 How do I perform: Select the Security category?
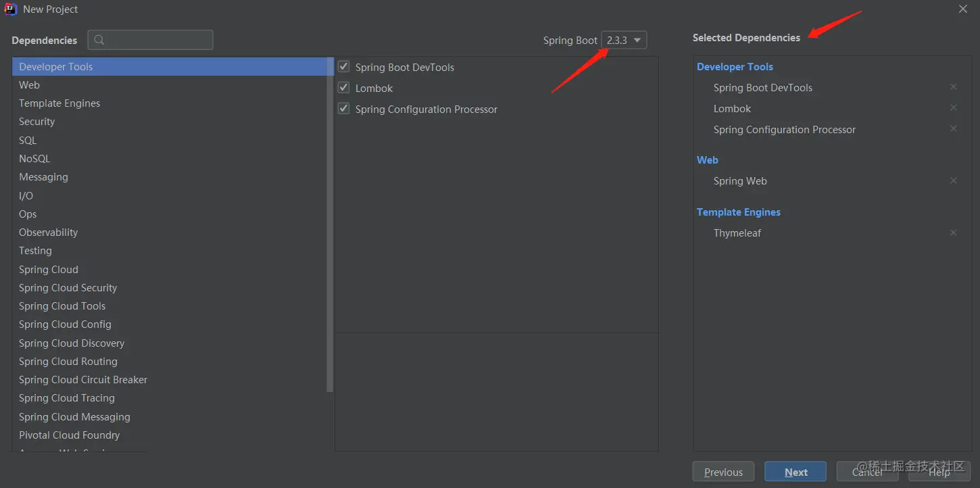[169, 122]
